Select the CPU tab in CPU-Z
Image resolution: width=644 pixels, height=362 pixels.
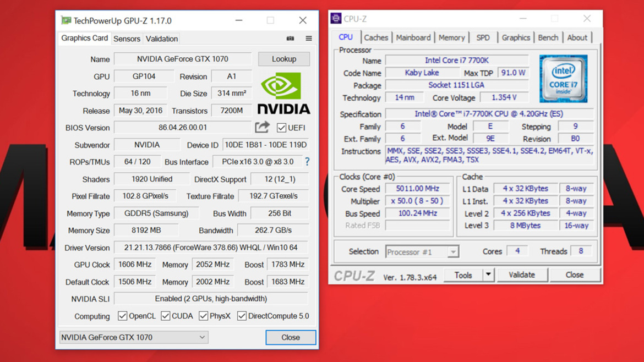346,37
